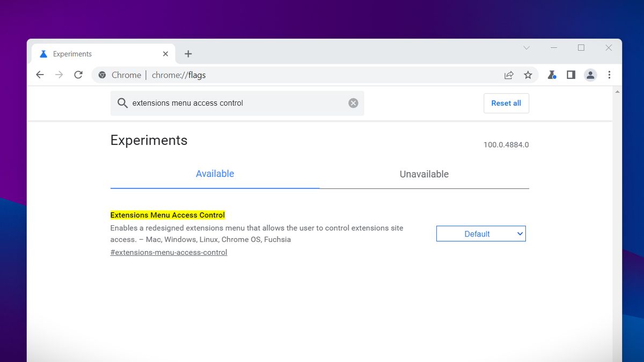
Task: Share this page icon in address bar
Action: (x=509, y=75)
